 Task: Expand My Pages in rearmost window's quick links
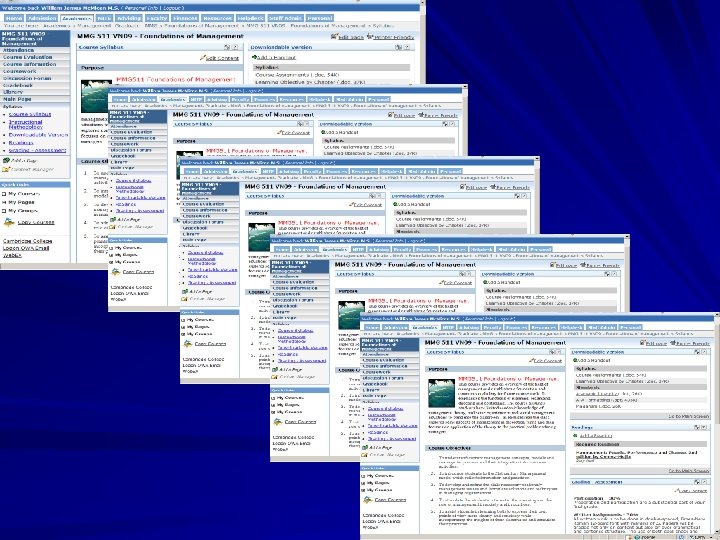click(x=4, y=202)
